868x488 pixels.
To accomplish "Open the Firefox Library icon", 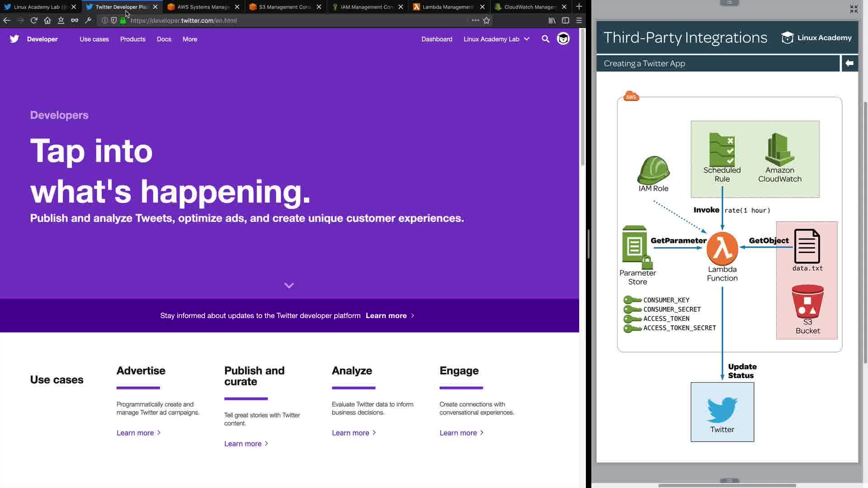I will pyautogui.click(x=552, y=20).
